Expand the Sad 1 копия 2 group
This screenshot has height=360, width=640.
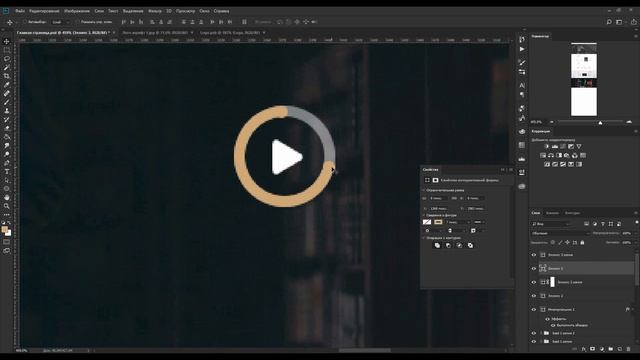(x=541, y=333)
